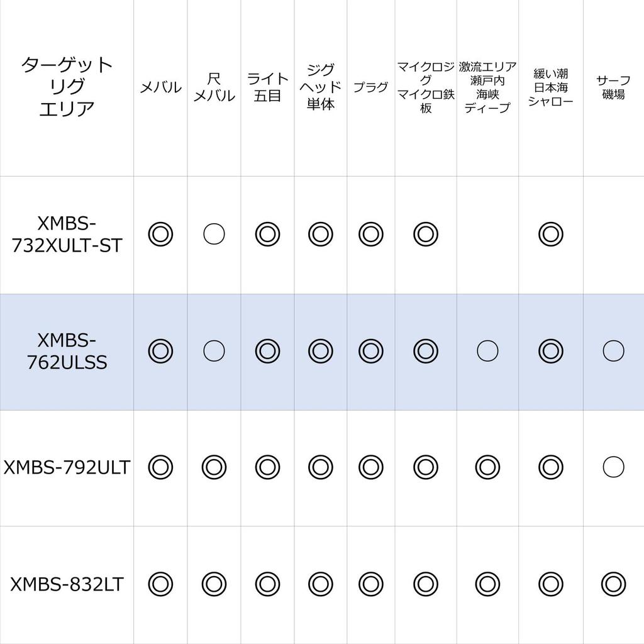Select the 激流エリア 瀬戸内 海峡 ディープ header
The height and width of the screenshot is (644, 644).
point(487,87)
